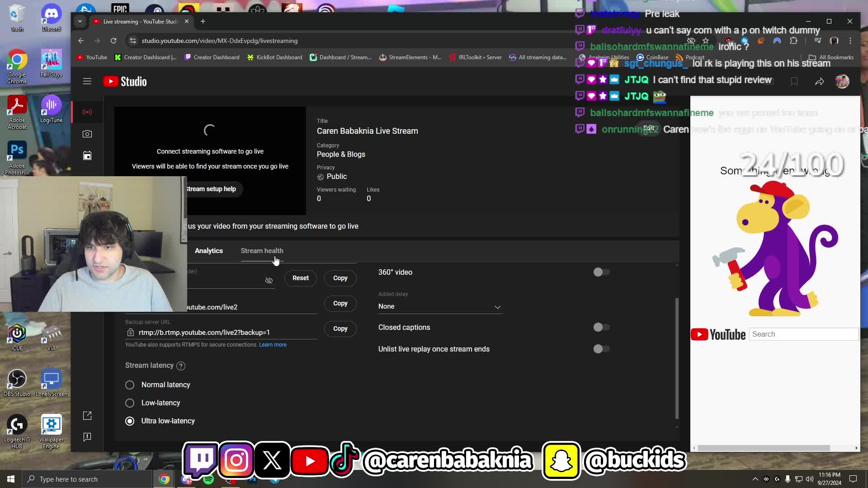The width and height of the screenshot is (868, 488).
Task: Open Spotify from the taskbar
Action: (208, 479)
